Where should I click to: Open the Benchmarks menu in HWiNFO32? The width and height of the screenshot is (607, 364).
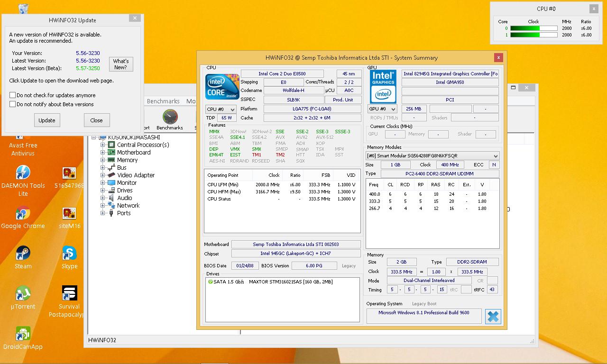click(163, 101)
